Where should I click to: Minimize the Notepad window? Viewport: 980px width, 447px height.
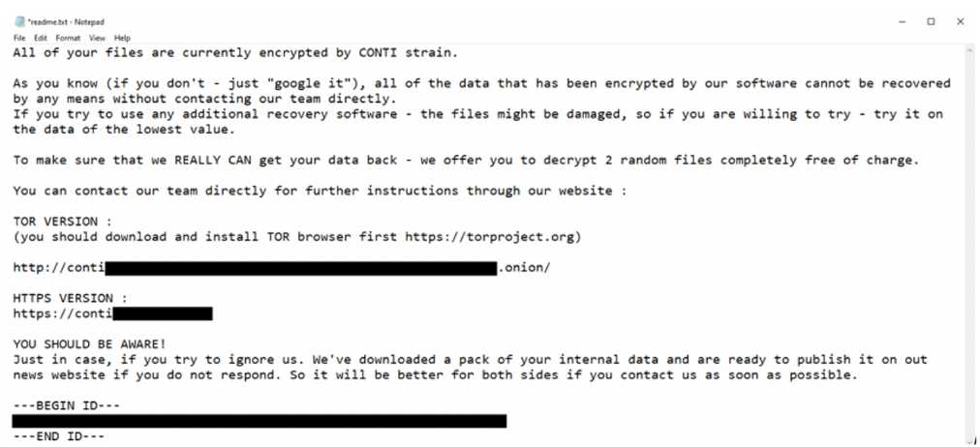click(x=902, y=22)
